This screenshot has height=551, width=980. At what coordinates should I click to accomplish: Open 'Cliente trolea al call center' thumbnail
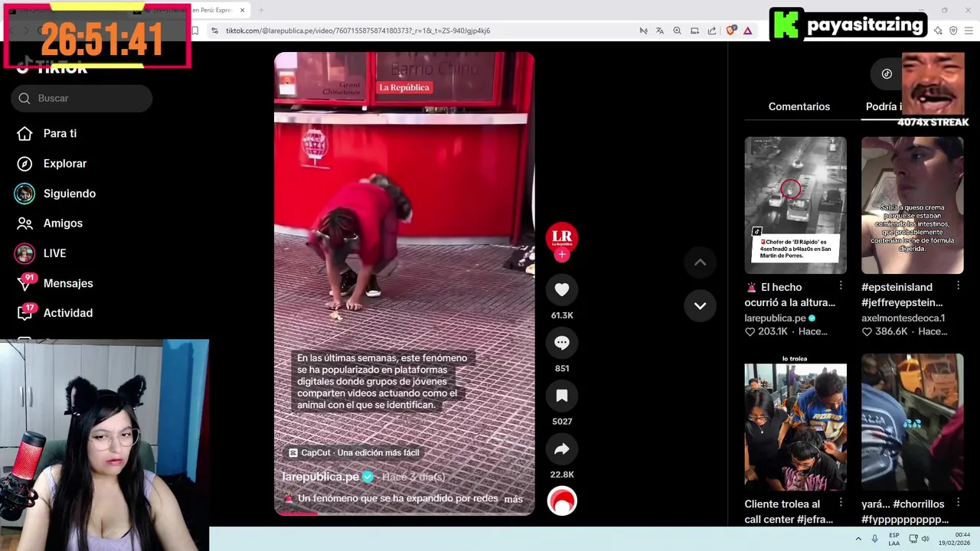coord(795,422)
